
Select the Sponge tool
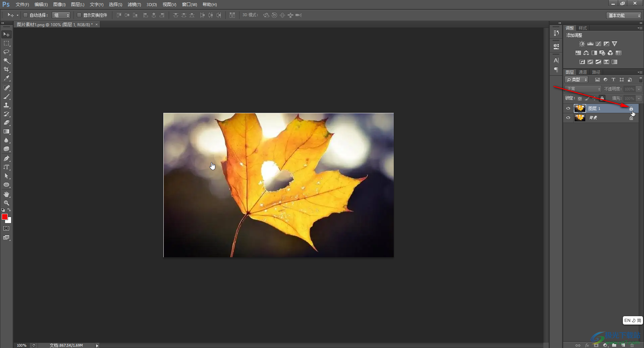[6, 149]
